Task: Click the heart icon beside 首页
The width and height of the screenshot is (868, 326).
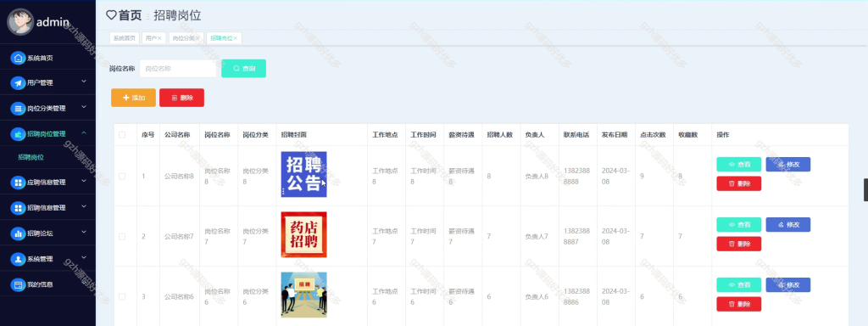Action: tap(111, 15)
